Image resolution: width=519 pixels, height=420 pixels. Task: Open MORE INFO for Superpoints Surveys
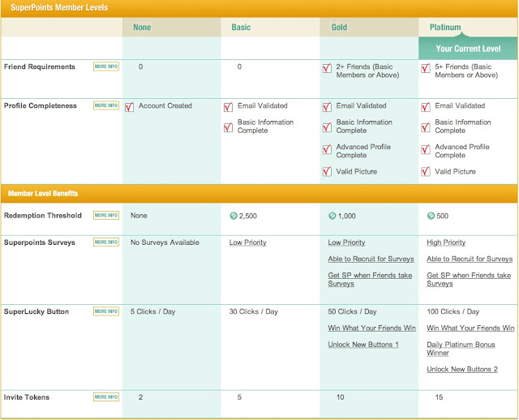[x=106, y=242]
